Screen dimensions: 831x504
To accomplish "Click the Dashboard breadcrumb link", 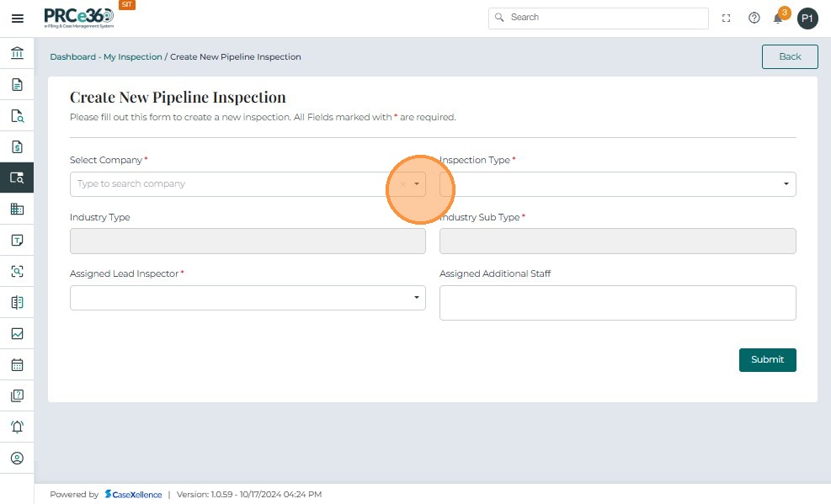I will (x=72, y=57).
